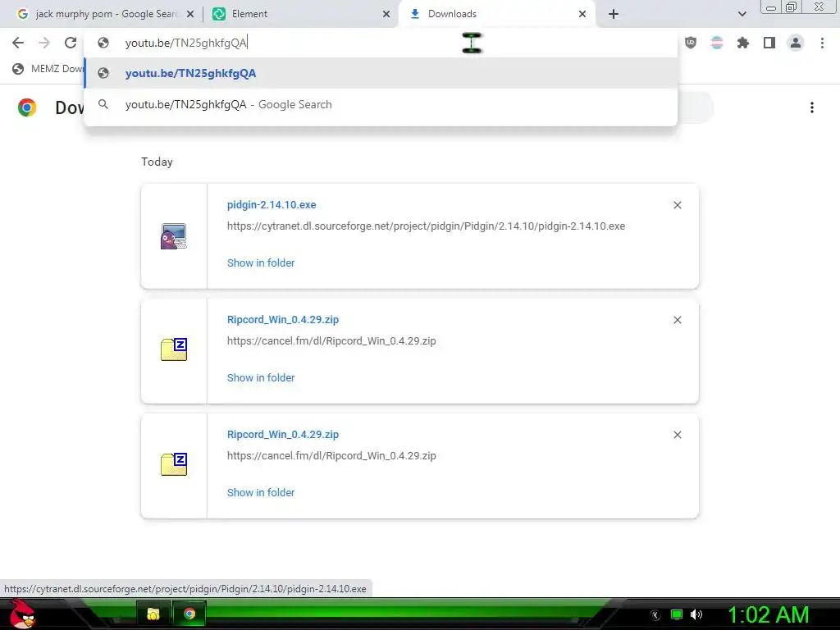The width and height of the screenshot is (840, 630).
Task: Toggle the browser side panel icon
Action: [769, 43]
